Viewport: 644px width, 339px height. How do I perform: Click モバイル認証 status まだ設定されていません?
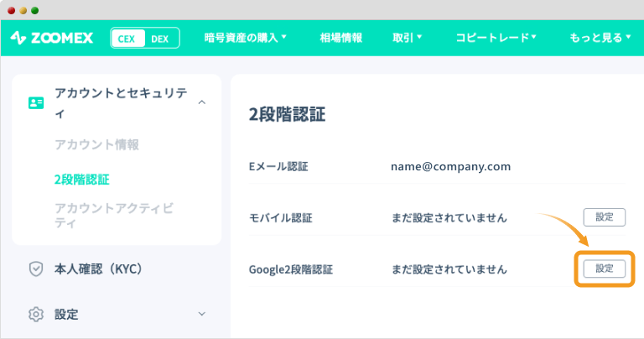point(449,218)
